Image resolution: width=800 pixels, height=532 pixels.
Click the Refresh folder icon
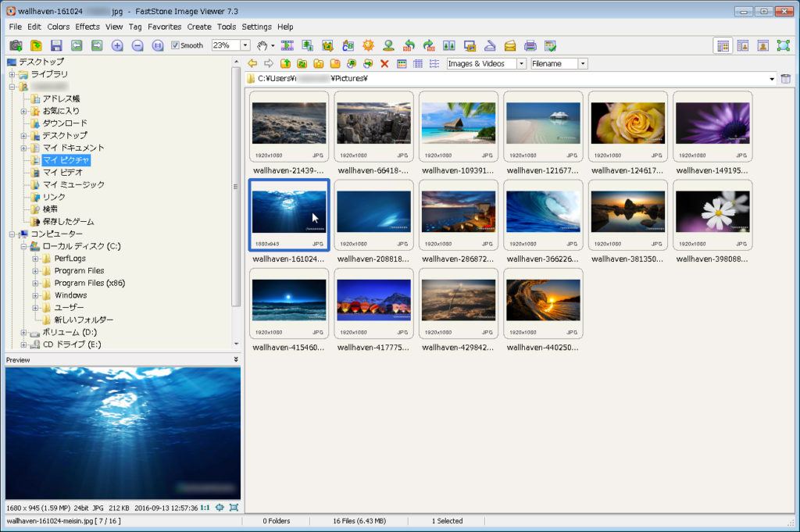click(x=302, y=64)
